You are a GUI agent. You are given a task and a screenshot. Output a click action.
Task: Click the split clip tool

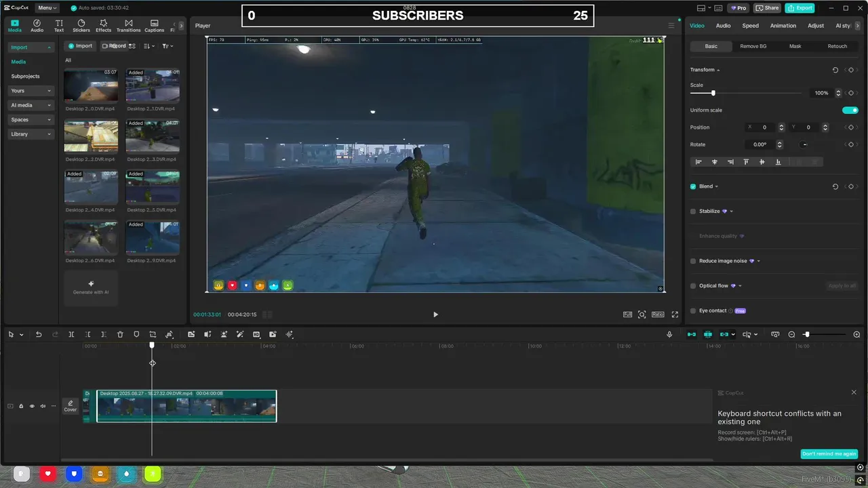coord(71,334)
